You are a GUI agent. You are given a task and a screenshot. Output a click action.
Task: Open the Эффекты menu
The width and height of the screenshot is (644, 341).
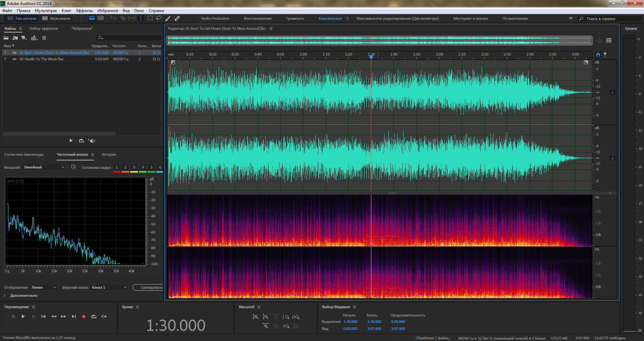point(84,11)
